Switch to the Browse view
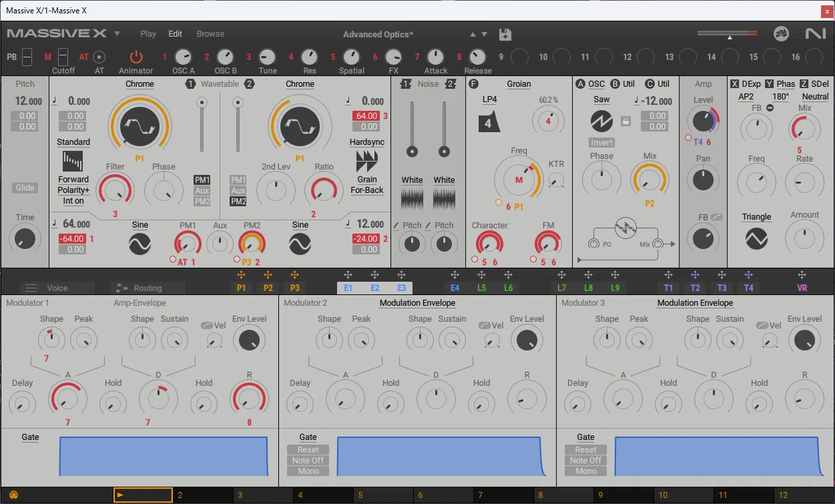Image resolution: width=835 pixels, height=504 pixels. coord(210,34)
